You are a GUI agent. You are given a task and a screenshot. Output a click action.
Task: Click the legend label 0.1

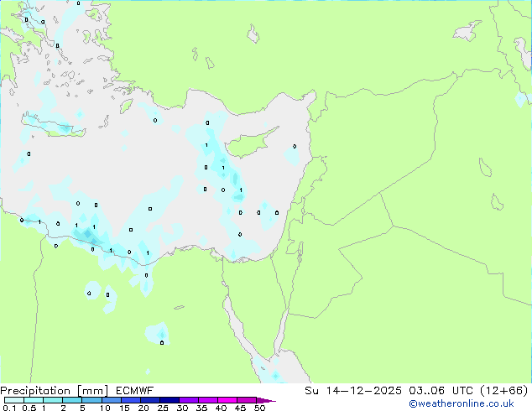tap(9, 408)
